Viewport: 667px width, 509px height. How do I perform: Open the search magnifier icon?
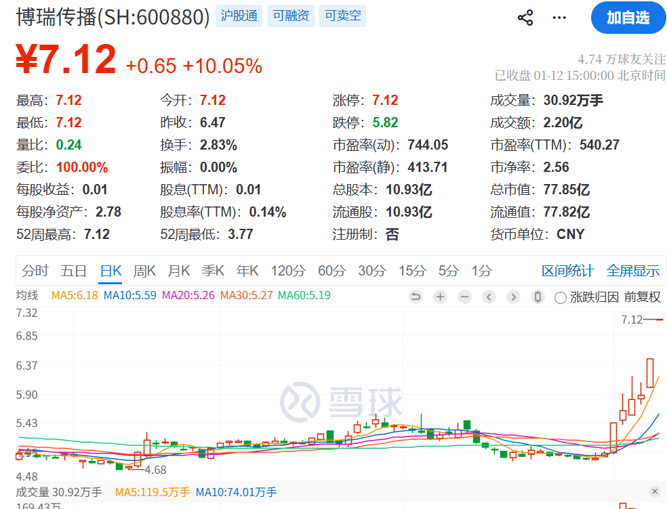(561, 17)
